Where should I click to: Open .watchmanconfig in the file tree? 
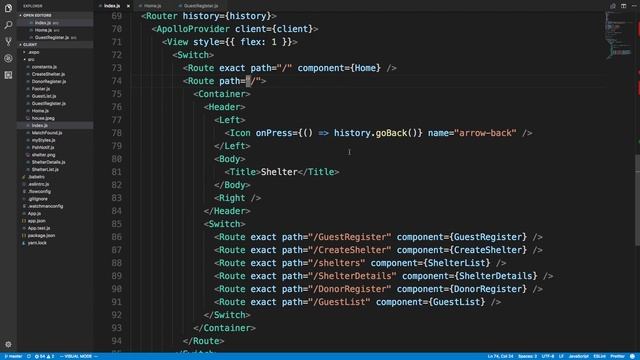point(45,207)
